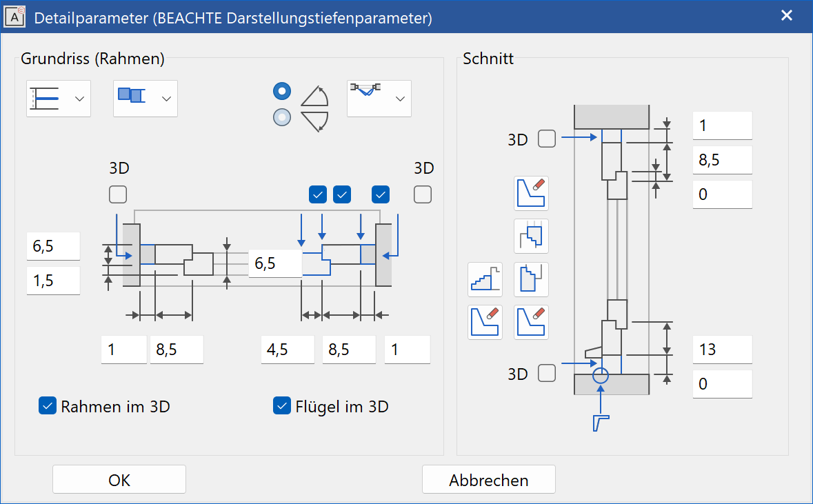Image resolution: width=813 pixels, height=504 pixels.
Task: Click the upper 0 field in Schnitt
Action: pyautogui.click(x=722, y=194)
